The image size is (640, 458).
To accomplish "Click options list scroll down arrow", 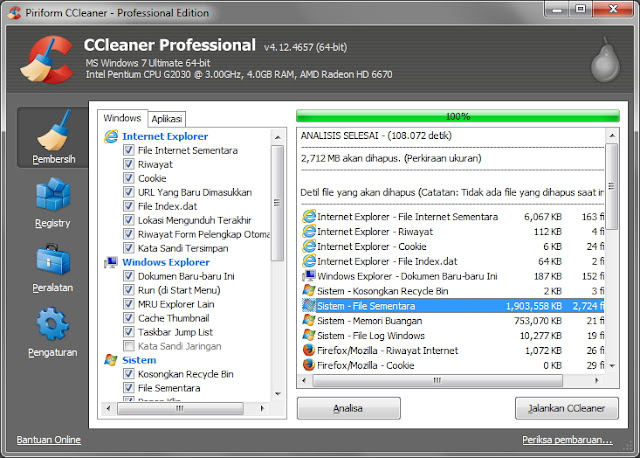I will tap(278, 394).
